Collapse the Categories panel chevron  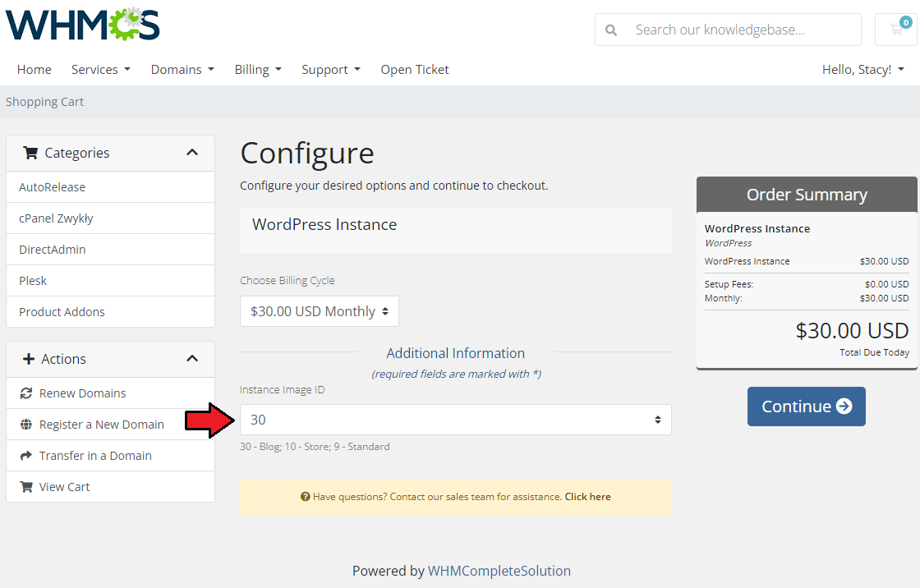point(192,153)
